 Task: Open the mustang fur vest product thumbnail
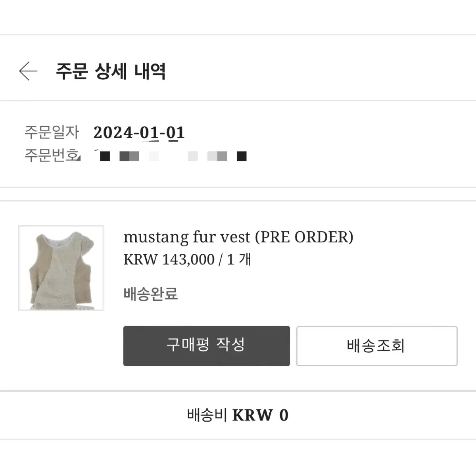tap(61, 268)
